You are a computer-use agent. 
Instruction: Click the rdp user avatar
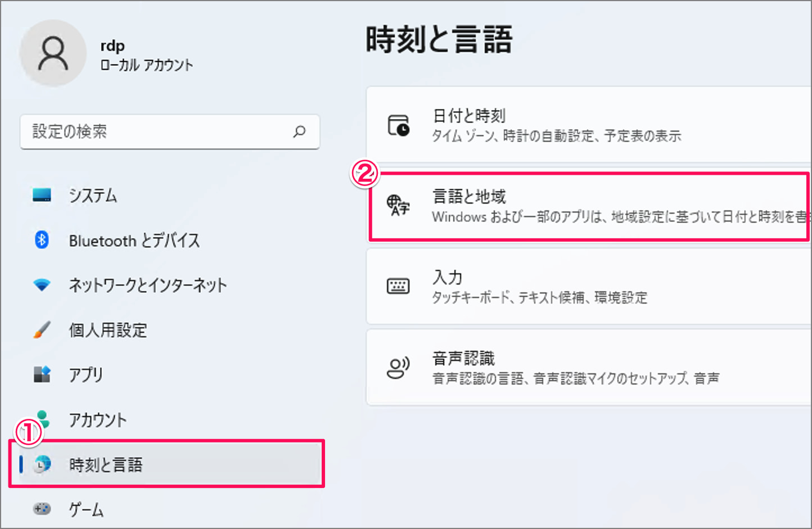pyautogui.click(x=53, y=52)
